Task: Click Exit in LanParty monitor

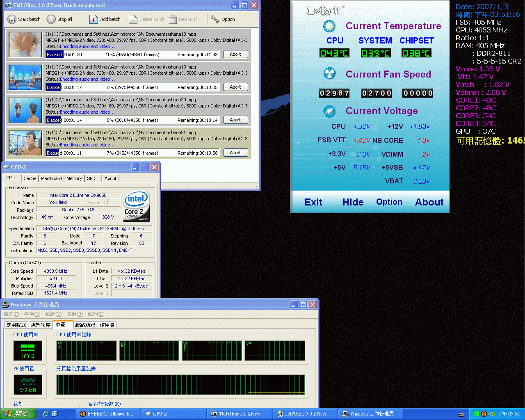Action: coord(313,202)
